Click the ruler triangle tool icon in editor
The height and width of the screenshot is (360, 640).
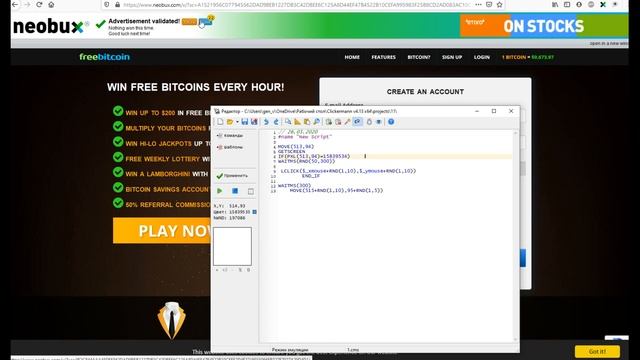point(297,122)
